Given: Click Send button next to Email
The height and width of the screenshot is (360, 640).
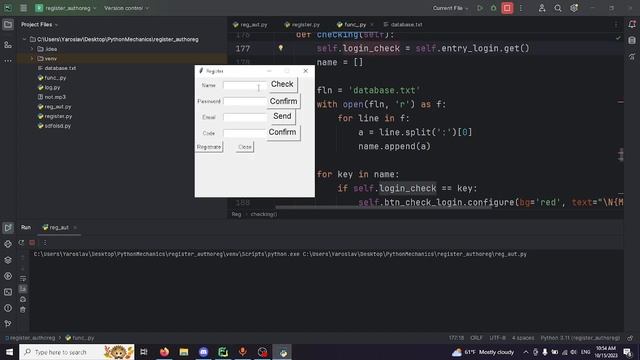Looking at the screenshot, I should (x=282, y=116).
